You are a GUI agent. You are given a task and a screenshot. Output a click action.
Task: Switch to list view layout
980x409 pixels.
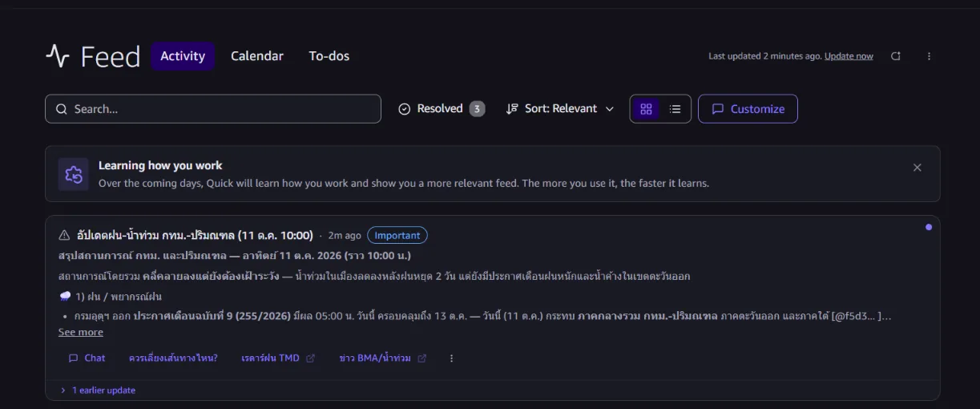675,109
